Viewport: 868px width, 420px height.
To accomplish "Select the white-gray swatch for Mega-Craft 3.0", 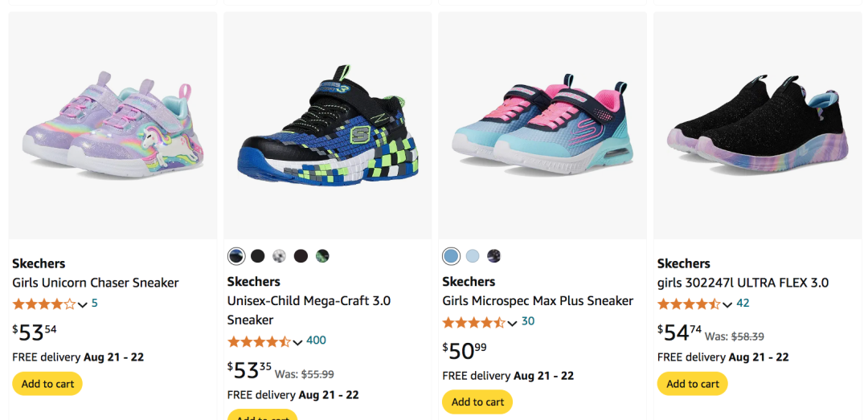I will click(x=279, y=256).
